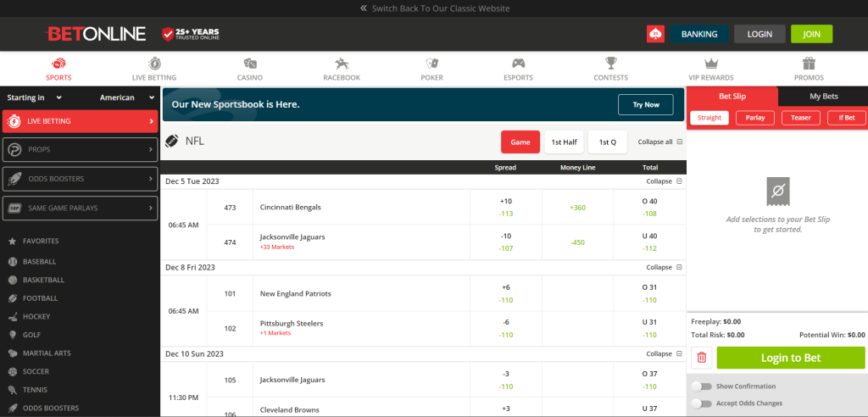The image size is (868, 417).
Task: Toggle the Show Confirmation switch
Action: point(701,386)
